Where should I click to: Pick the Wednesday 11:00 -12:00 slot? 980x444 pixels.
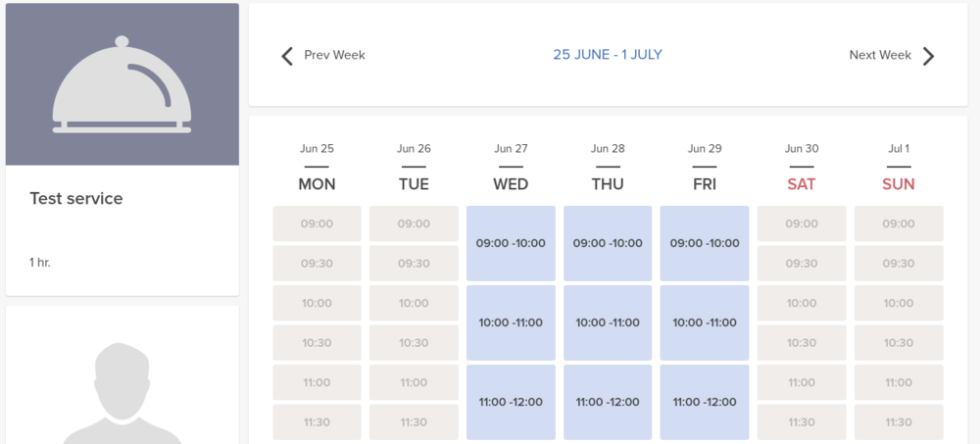(511, 402)
